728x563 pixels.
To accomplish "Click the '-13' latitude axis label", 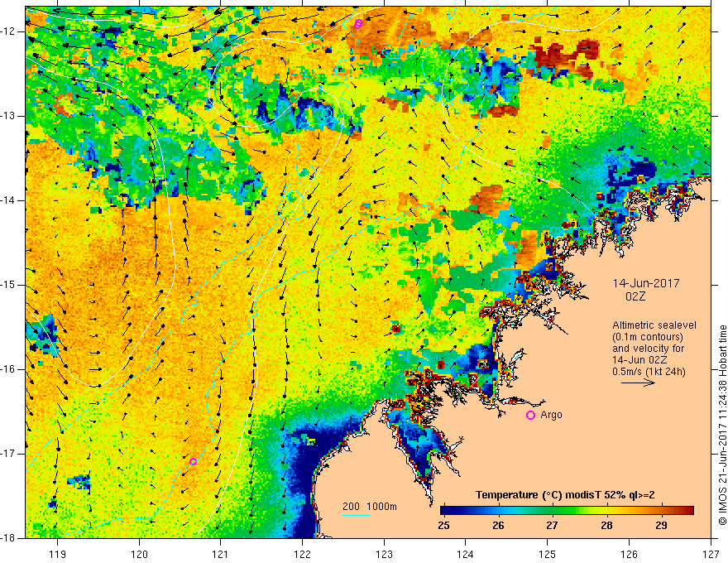I will click(x=9, y=116).
